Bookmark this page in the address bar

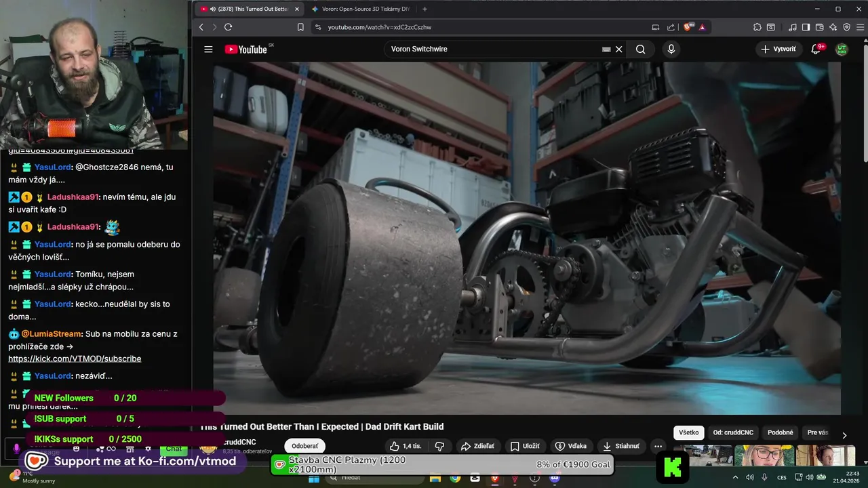300,27
